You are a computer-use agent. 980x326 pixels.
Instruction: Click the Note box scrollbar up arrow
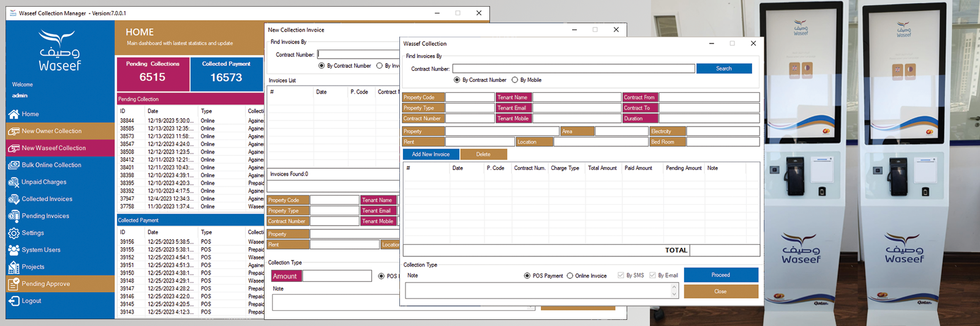tap(674, 287)
